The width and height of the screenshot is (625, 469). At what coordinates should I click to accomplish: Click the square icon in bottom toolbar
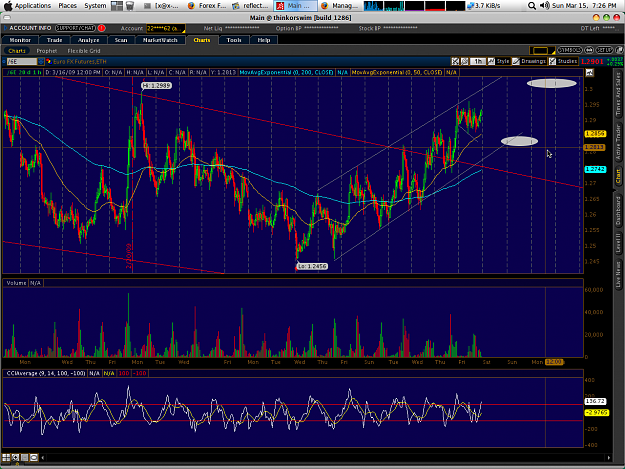click(x=24, y=457)
